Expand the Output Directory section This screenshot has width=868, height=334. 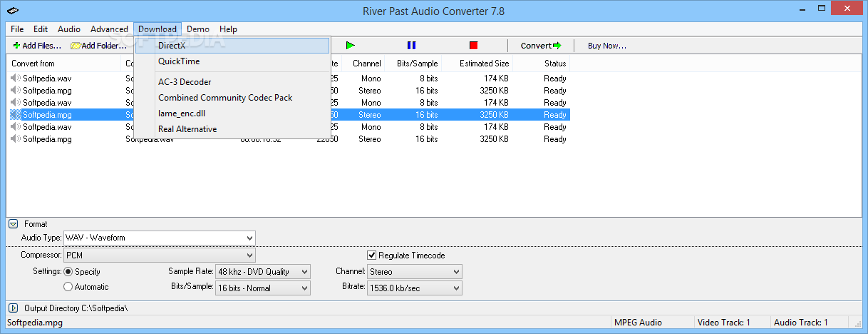pos(13,308)
